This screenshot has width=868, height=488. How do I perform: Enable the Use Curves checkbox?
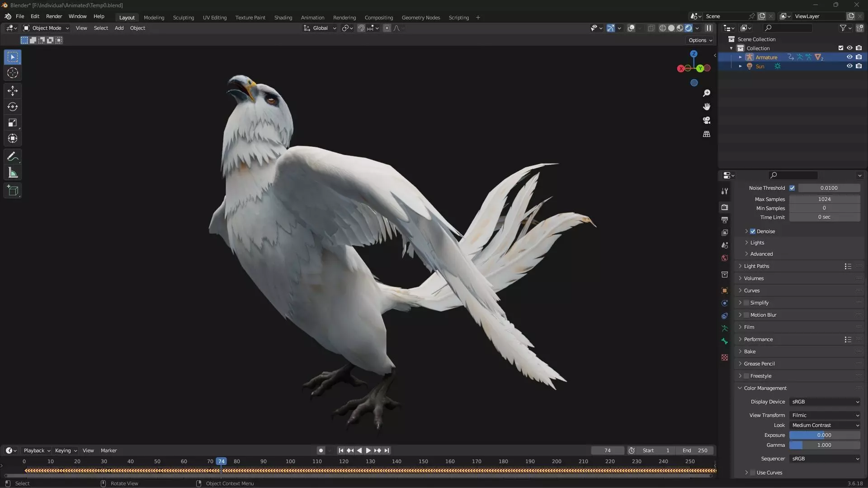coord(753,473)
